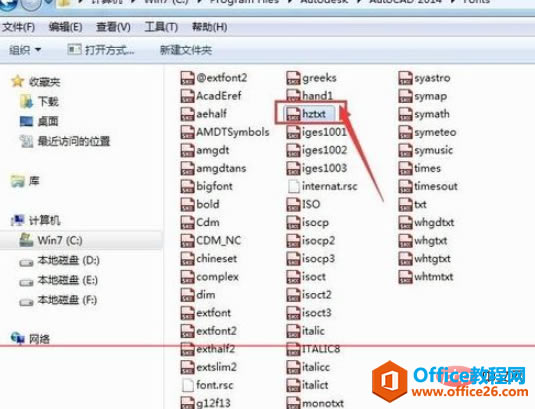Screen dimensions: 535x409
Task: Select the dim file icon
Action: point(187,295)
